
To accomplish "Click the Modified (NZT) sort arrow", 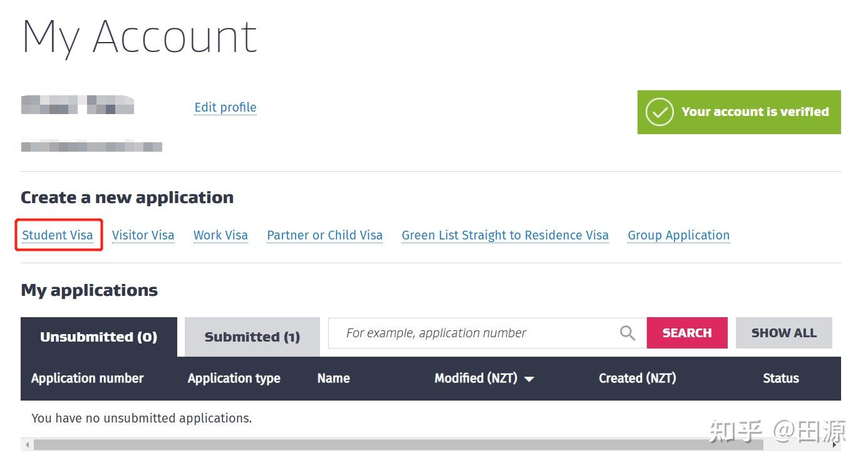I will pos(529,379).
